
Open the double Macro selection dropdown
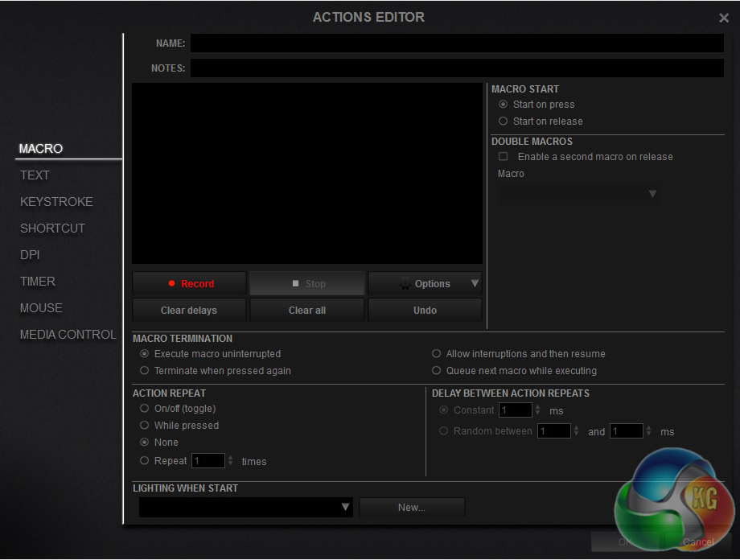[578, 193]
